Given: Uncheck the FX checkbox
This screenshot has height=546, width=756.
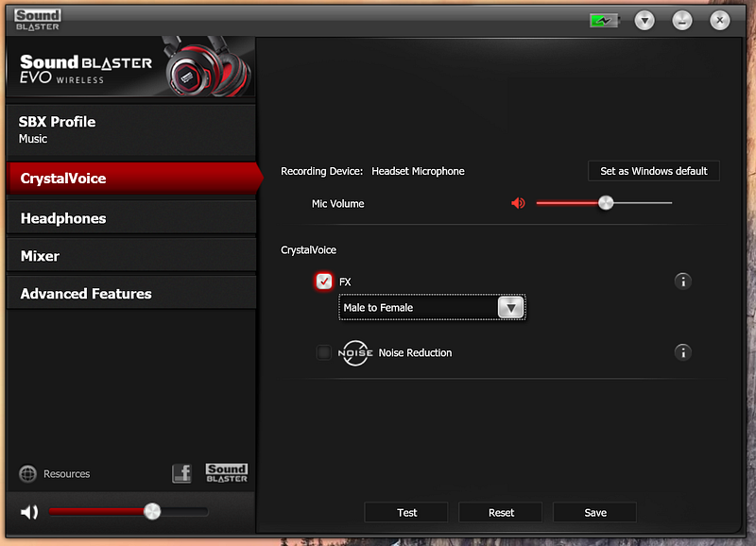Looking at the screenshot, I should point(323,282).
